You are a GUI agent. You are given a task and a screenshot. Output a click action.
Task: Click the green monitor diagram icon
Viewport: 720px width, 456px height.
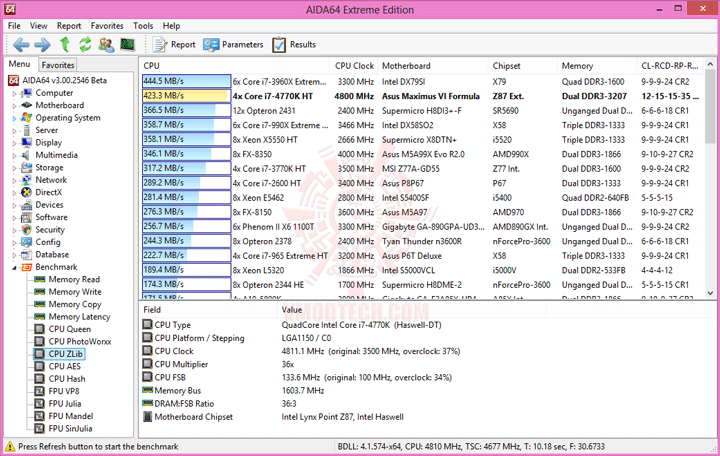click(128, 45)
